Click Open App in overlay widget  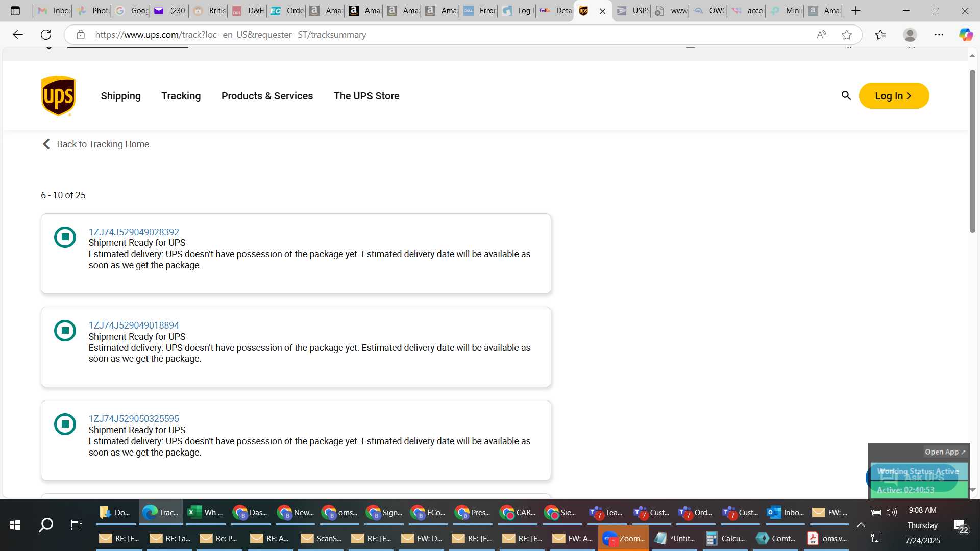click(x=945, y=452)
